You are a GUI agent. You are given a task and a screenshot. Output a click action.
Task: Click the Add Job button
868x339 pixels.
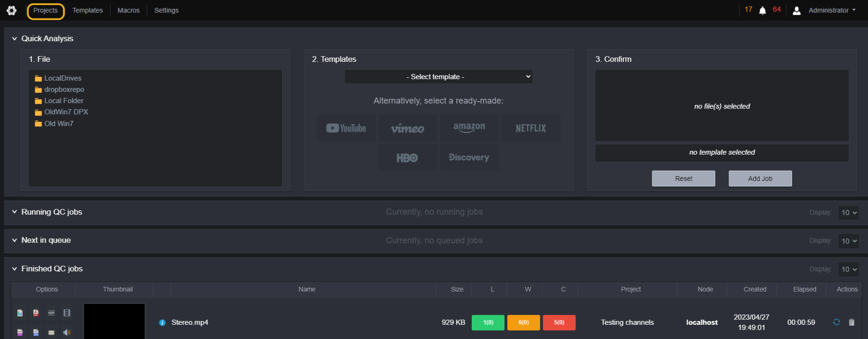click(760, 178)
